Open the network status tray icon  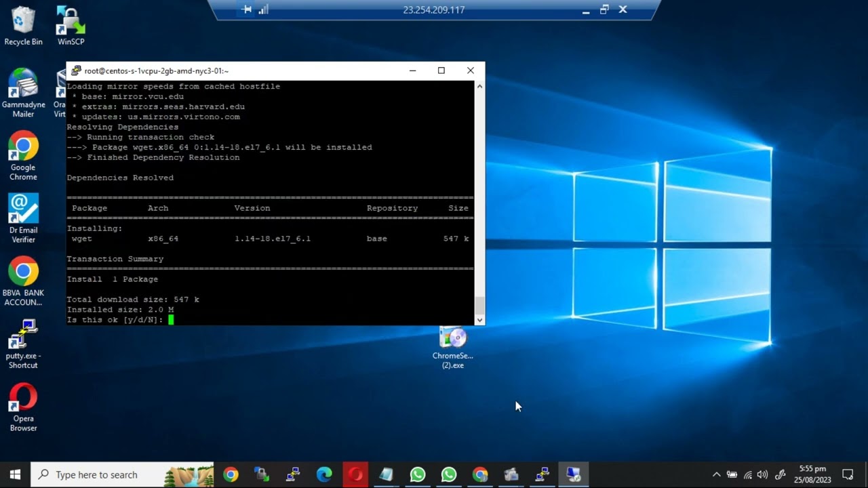747,474
